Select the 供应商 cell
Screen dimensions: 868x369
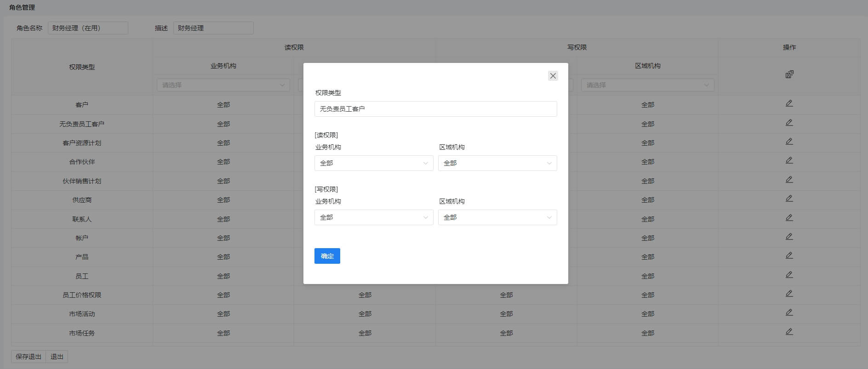(x=82, y=200)
